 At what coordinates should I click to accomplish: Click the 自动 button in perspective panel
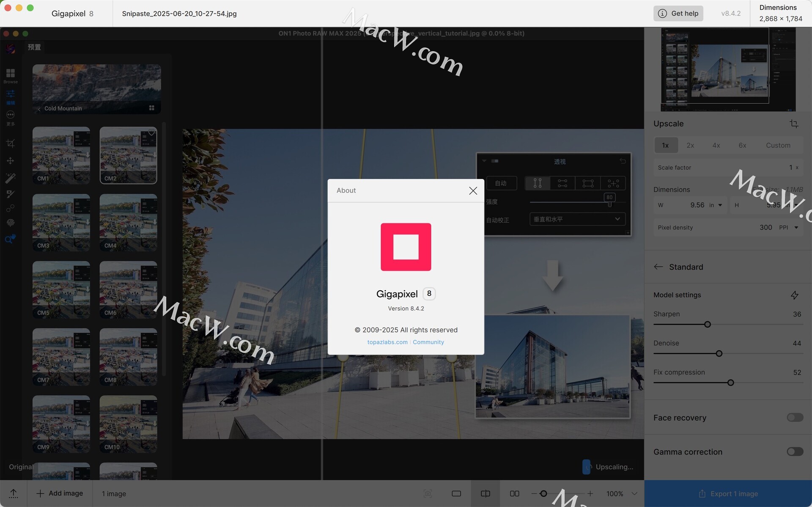click(501, 183)
